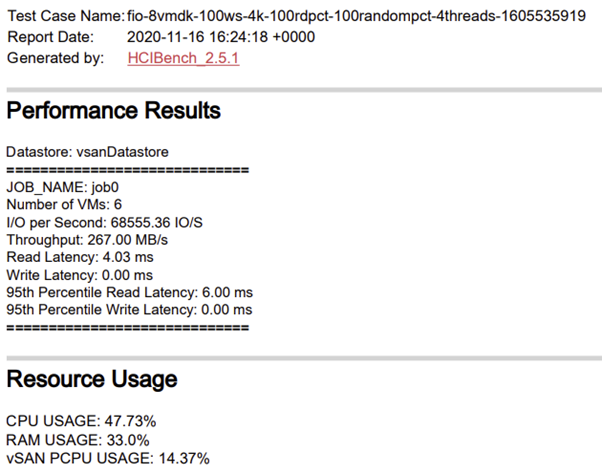The image size is (602, 474).
Task: Open the HCIBench_2.5.1 link
Action: pyautogui.click(x=183, y=58)
